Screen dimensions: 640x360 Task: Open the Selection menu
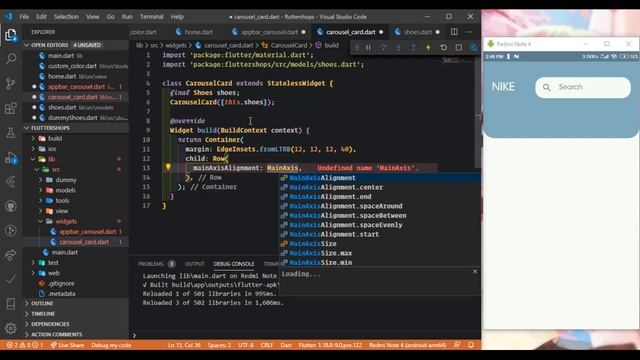click(66, 17)
